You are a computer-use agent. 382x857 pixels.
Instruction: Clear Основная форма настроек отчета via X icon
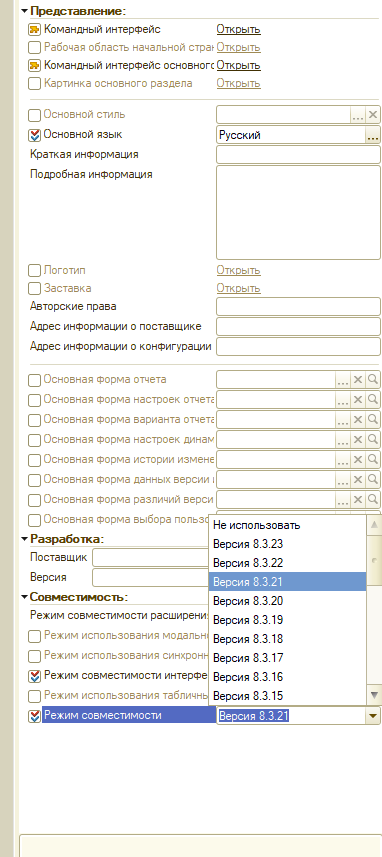358,400
